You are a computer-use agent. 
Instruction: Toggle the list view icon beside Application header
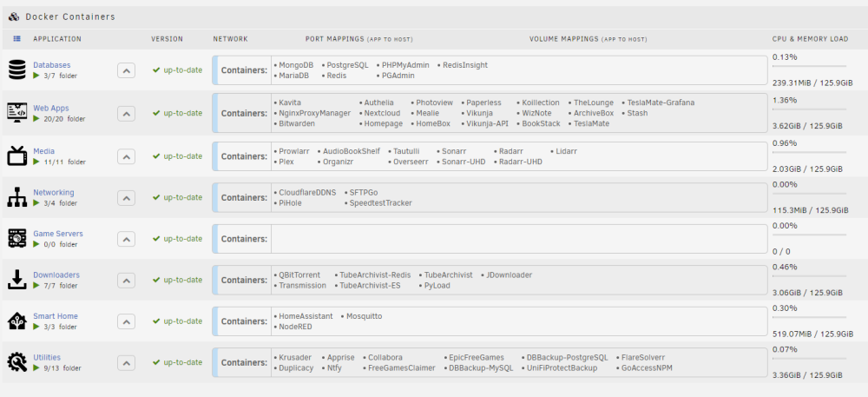click(x=17, y=39)
